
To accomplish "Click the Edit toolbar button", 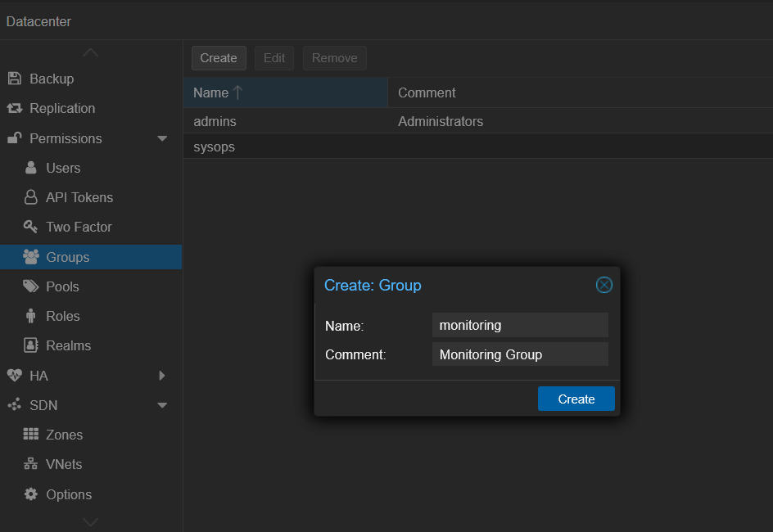I will pos(274,58).
